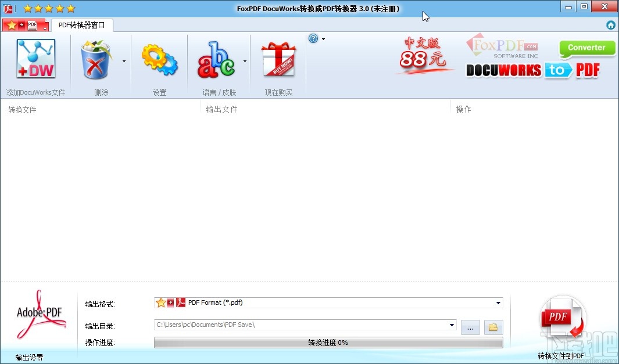Open the 输出格式 format dropdown

(498, 302)
